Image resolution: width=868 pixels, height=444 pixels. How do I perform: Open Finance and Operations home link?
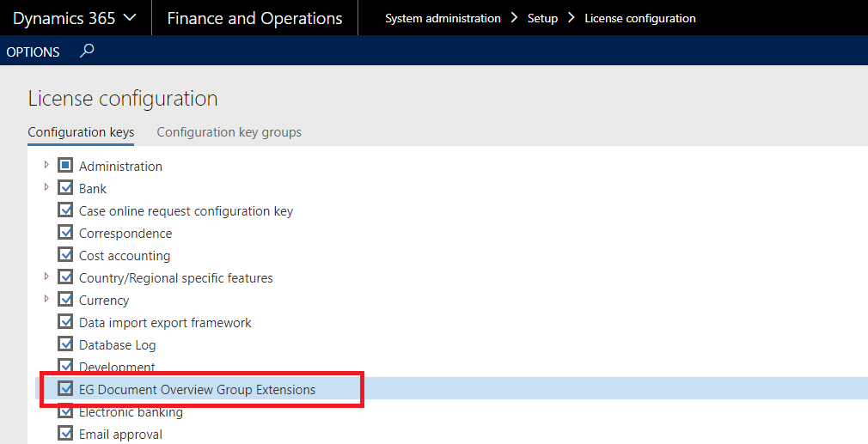[x=254, y=18]
